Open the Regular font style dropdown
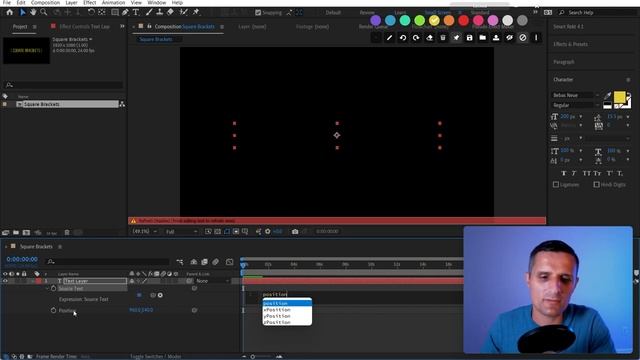The image size is (640, 360). 576,105
